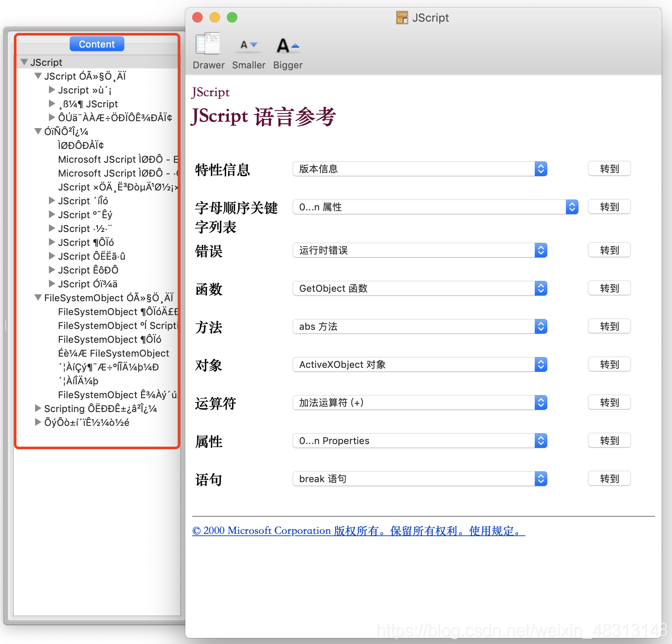Open the 0...n 属性 dropdown

pyautogui.click(x=436, y=207)
